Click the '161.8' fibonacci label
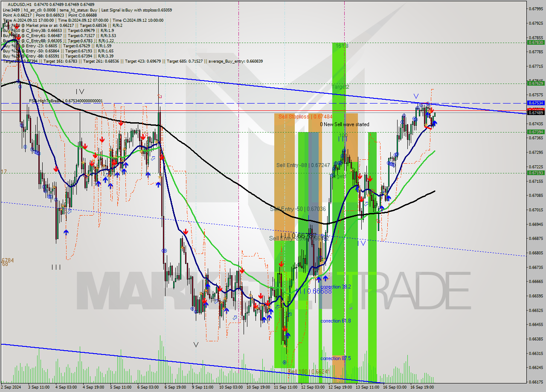The width and height of the screenshot is (546, 392). point(342,46)
